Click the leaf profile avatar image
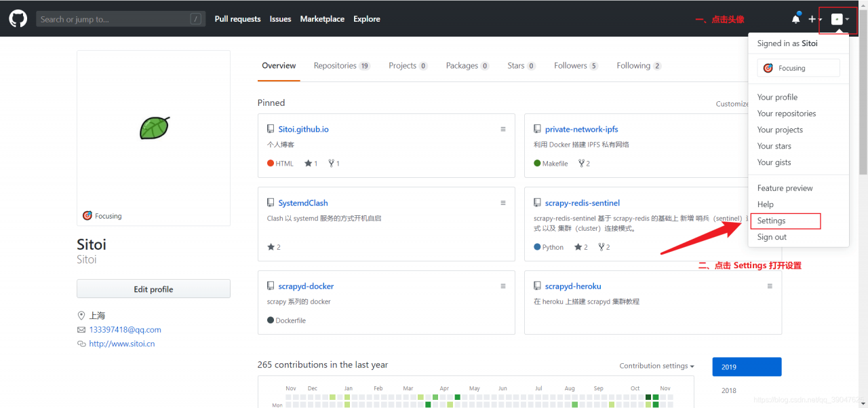The height and width of the screenshot is (408, 868). (x=154, y=128)
